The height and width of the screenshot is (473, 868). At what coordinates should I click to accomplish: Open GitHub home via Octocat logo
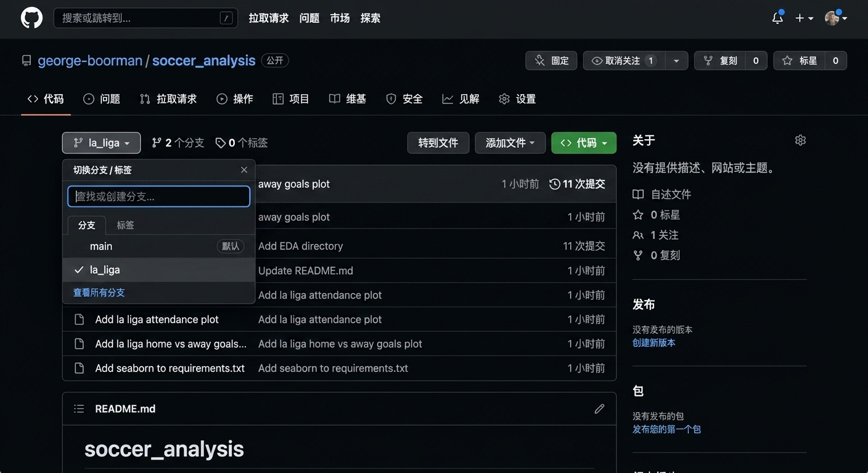31,18
